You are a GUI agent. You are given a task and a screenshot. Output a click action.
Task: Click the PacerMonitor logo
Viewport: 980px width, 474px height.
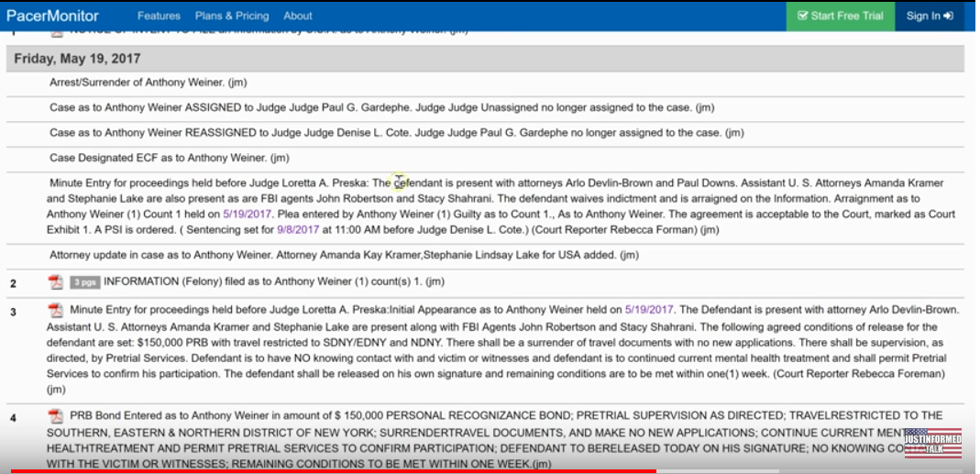point(52,16)
